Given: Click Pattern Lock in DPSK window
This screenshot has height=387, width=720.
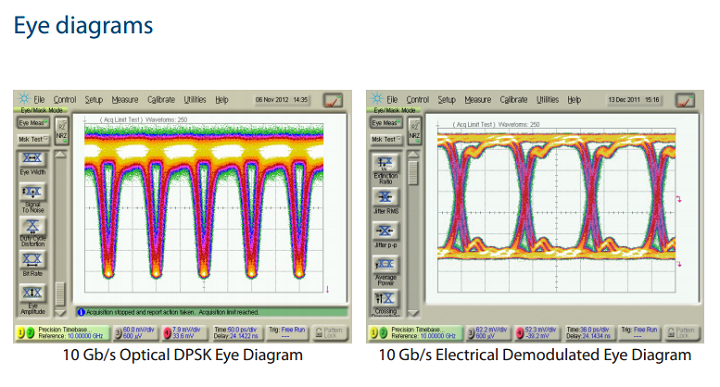Looking at the screenshot, I should 329,333.
